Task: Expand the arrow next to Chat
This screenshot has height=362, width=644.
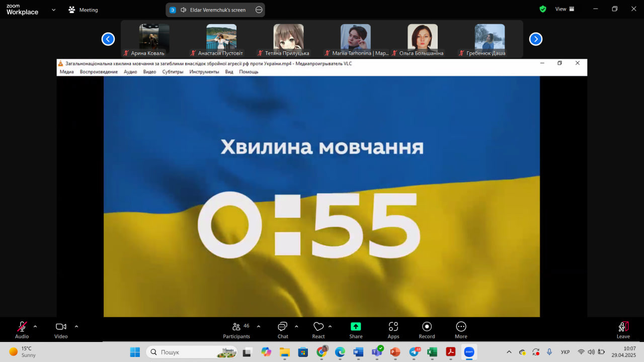Action: [x=296, y=326]
